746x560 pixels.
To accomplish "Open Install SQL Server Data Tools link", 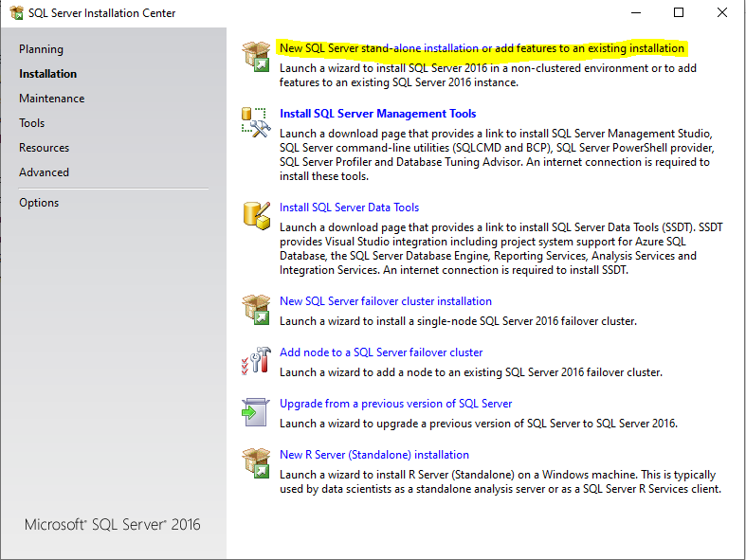I will coord(349,208).
